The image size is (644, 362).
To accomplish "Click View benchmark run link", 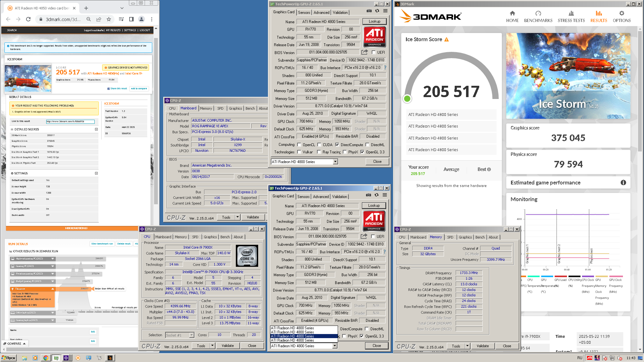I will (102, 244).
